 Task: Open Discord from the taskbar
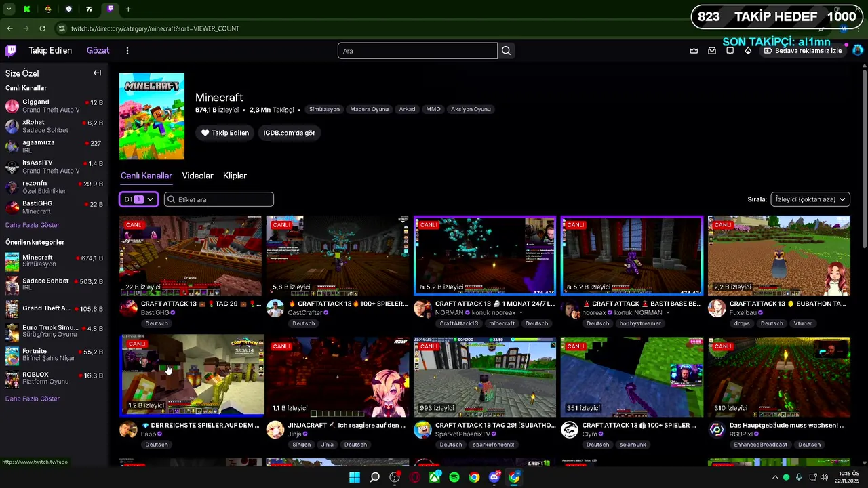[x=494, y=477]
